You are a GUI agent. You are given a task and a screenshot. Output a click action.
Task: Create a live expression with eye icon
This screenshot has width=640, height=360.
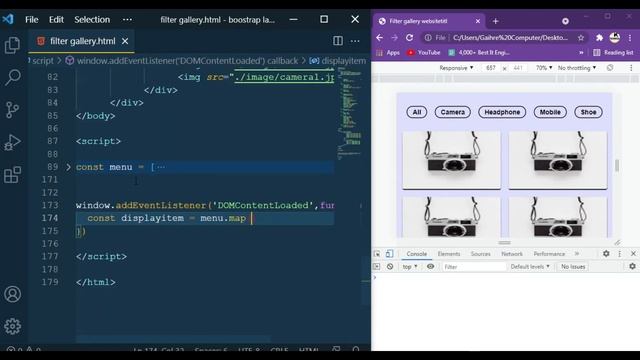(430, 267)
